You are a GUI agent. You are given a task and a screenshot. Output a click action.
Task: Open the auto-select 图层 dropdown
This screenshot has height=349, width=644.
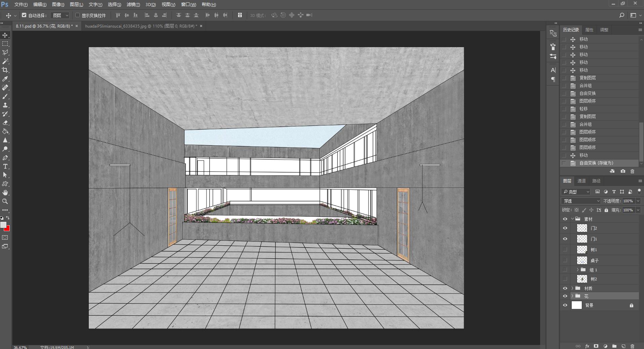[x=60, y=15]
